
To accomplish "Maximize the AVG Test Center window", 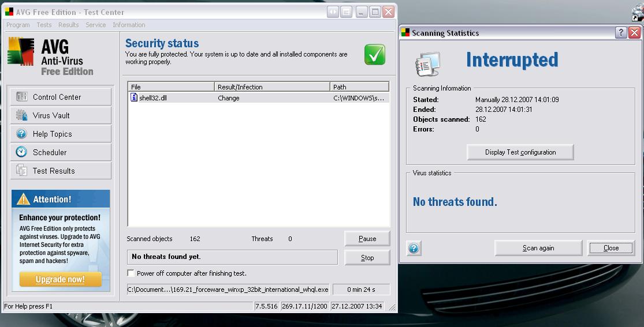I will 375,12.
